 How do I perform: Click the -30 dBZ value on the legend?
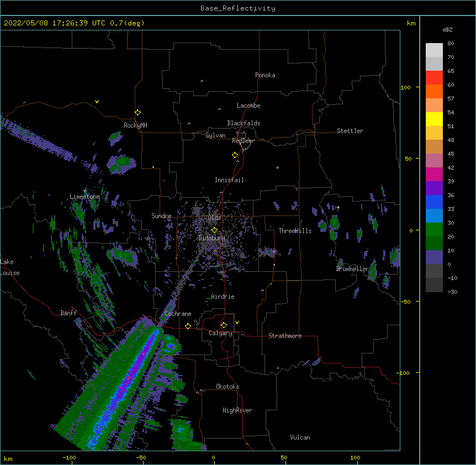point(452,292)
